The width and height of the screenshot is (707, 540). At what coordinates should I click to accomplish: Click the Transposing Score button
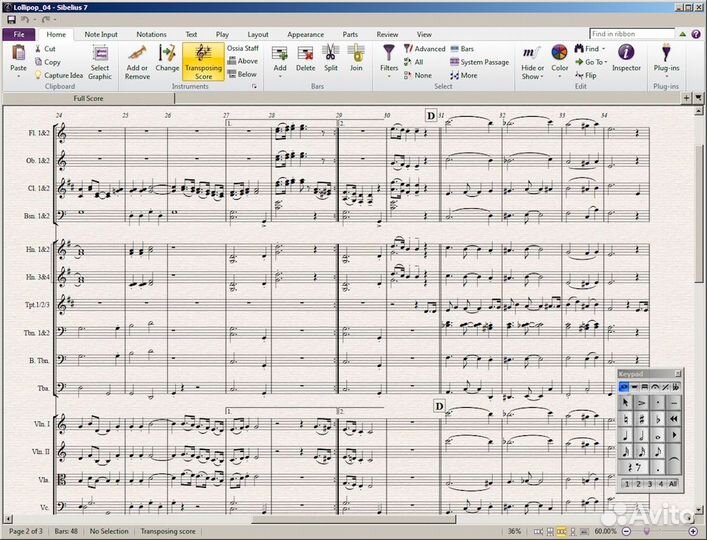(203, 61)
